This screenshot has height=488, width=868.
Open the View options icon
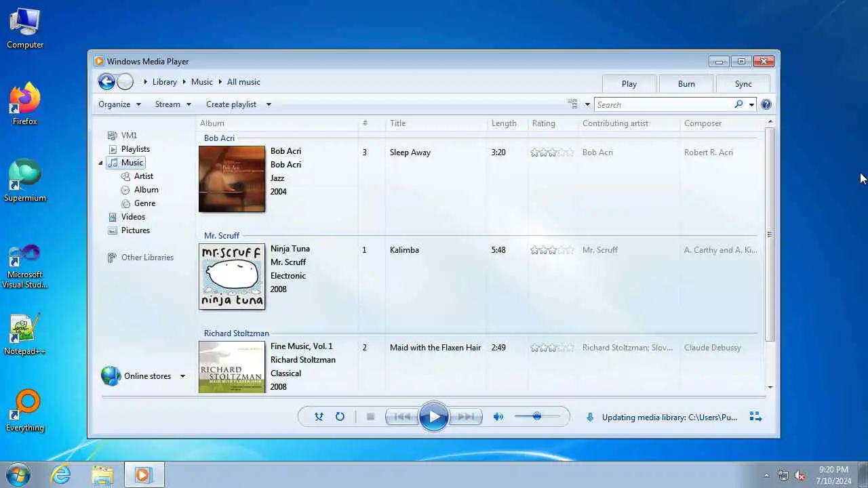(573, 104)
